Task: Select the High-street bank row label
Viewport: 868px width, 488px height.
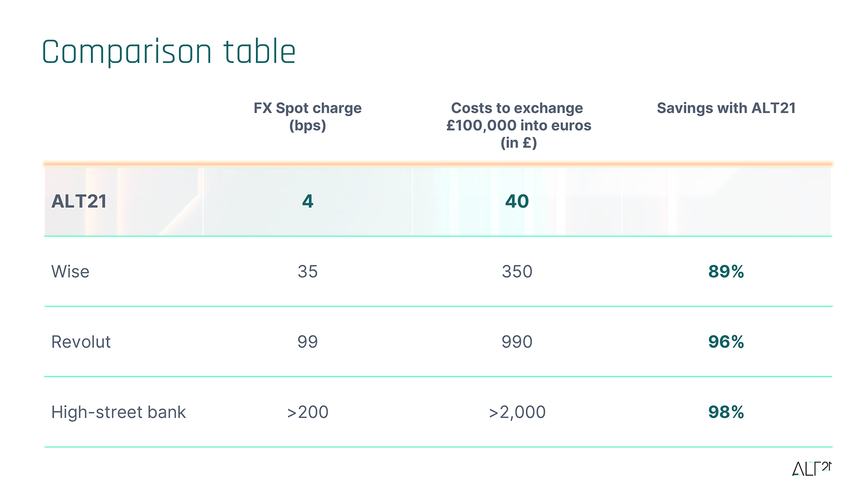Action: (118, 412)
